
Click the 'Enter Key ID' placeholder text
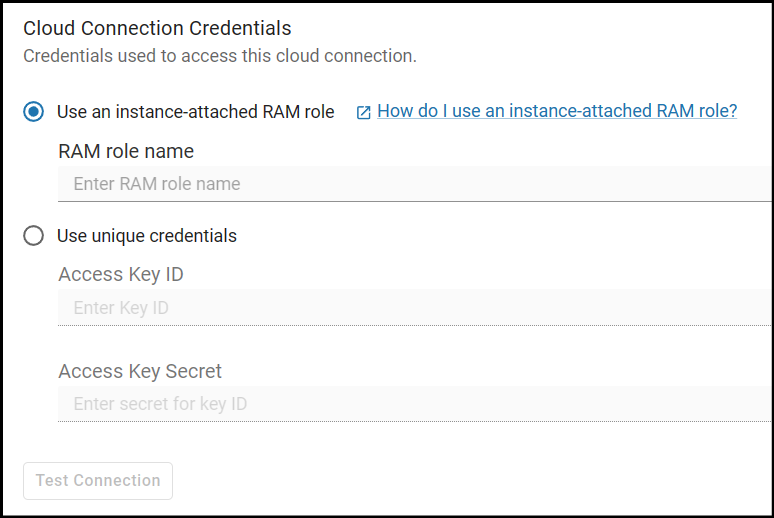pyautogui.click(x=121, y=308)
